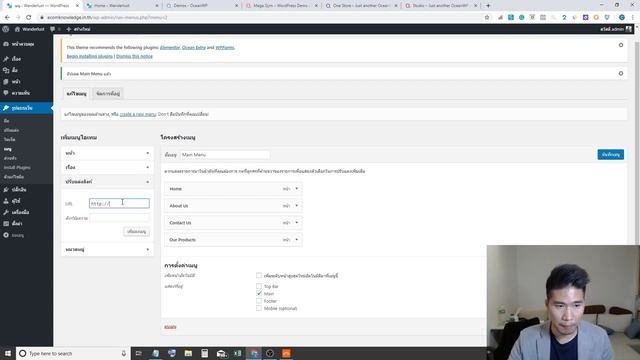Switch to the Demos - OceanWP browser tab
This screenshot has height=360, width=640.
coord(202,6)
